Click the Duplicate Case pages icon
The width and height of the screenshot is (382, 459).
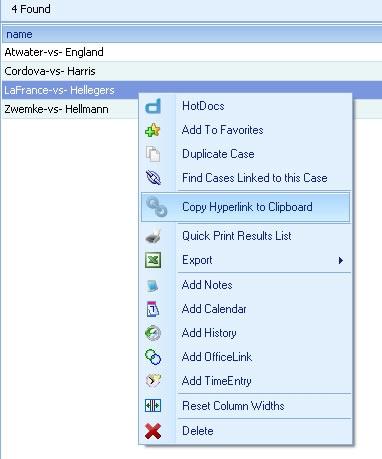[x=153, y=154]
